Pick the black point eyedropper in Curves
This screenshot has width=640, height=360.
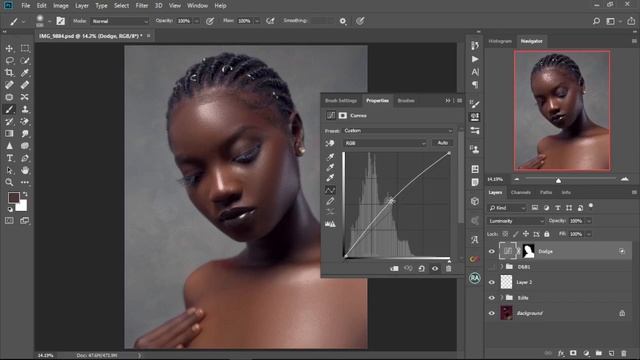[x=330, y=157]
